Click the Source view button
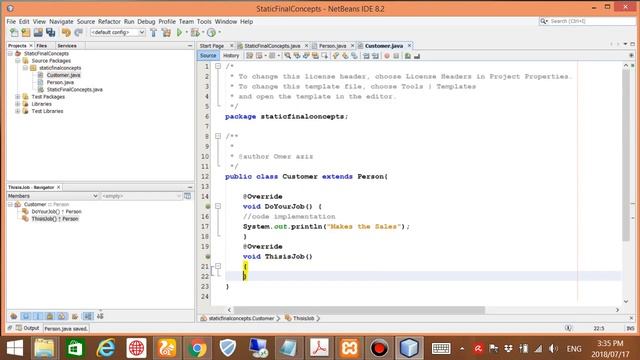 208,56
